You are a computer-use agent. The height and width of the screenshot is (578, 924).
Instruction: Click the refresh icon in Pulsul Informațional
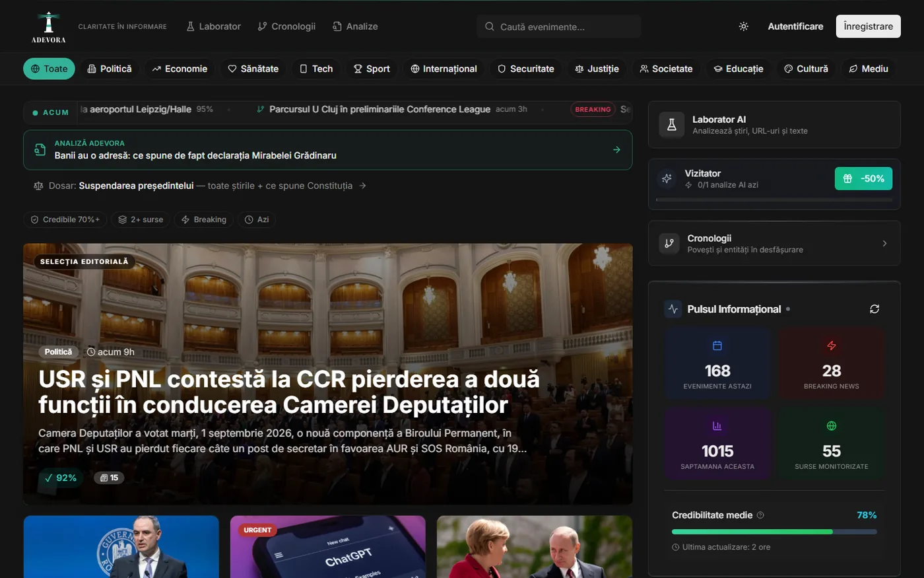click(874, 309)
